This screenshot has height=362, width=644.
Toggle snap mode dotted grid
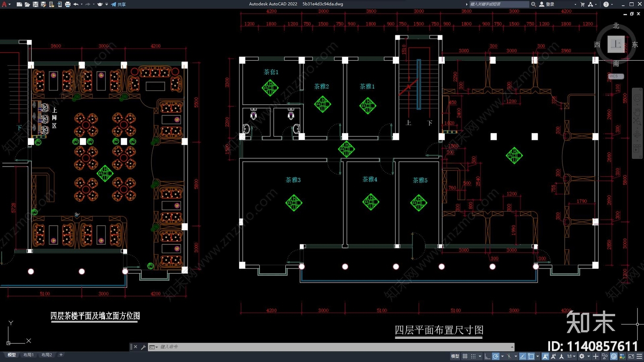click(473, 356)
